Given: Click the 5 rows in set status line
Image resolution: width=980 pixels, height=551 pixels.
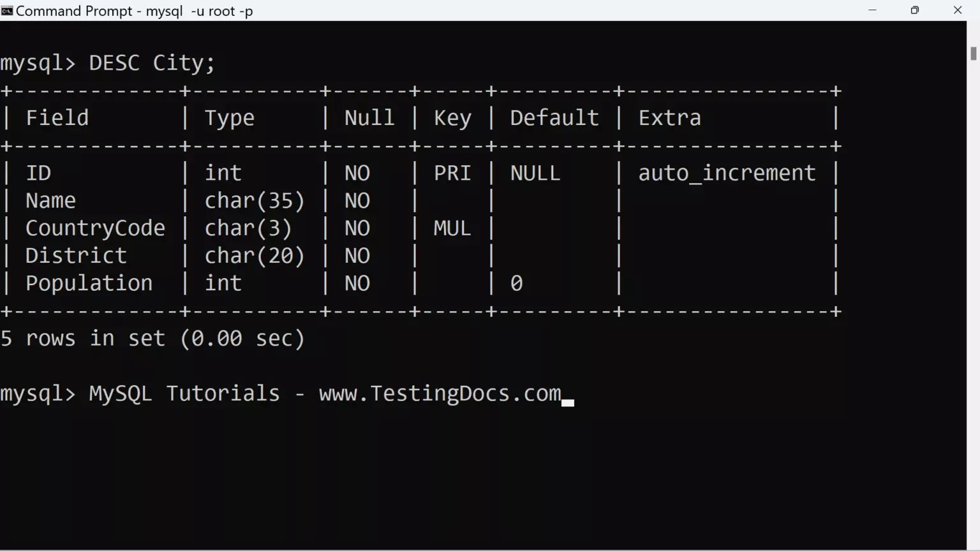Looking at the screenshot, I should [153, 338].
